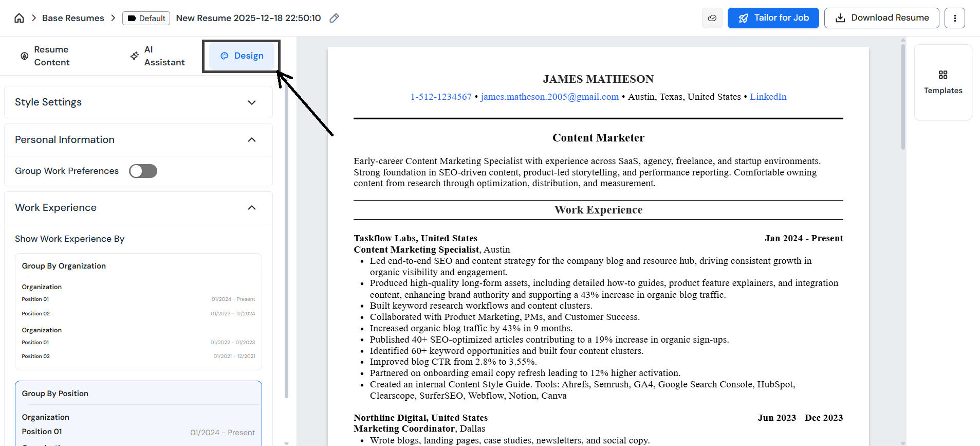Open Base Resumes breadcrumb
Image resolution: width=980 pixels, height=446 pixels.
73,18
